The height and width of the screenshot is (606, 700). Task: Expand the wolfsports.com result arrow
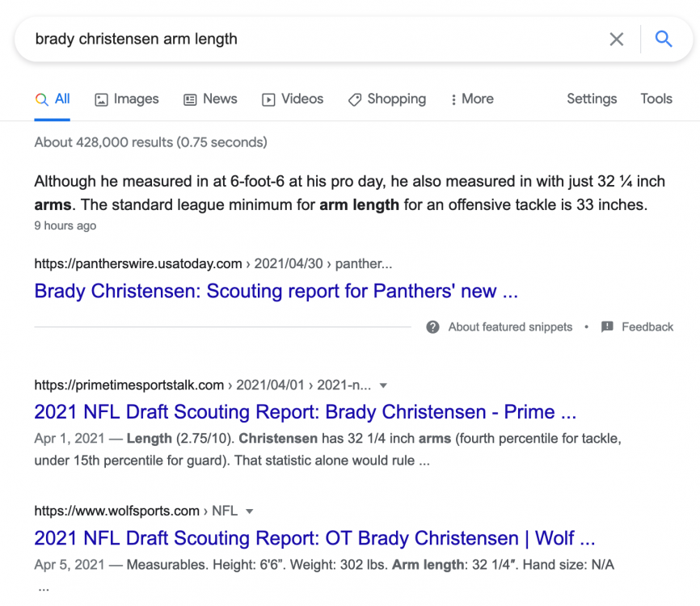[250, 511]
